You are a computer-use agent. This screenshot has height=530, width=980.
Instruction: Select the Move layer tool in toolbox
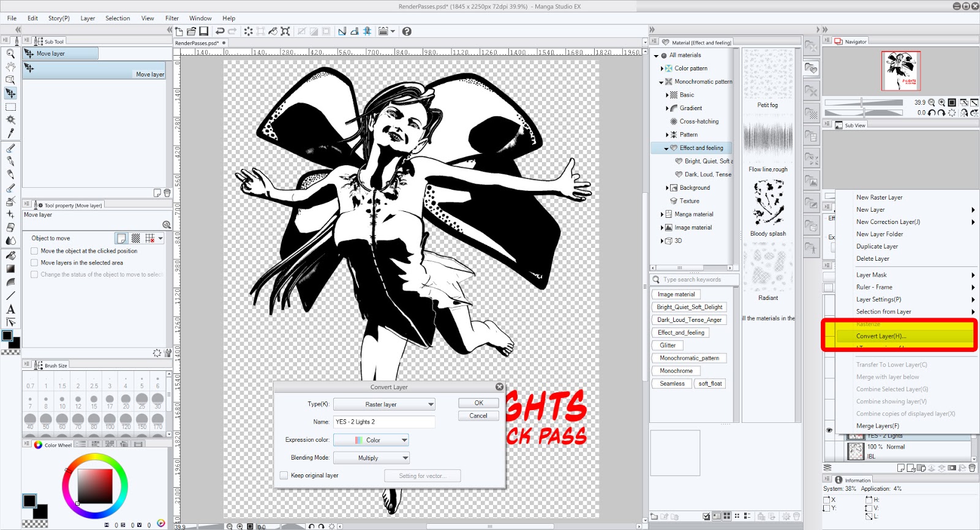tap(10, 93)
